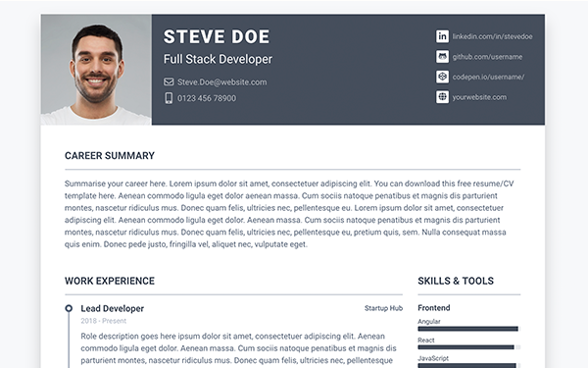Click the globe website icon
588x368 pixels.
442,97
